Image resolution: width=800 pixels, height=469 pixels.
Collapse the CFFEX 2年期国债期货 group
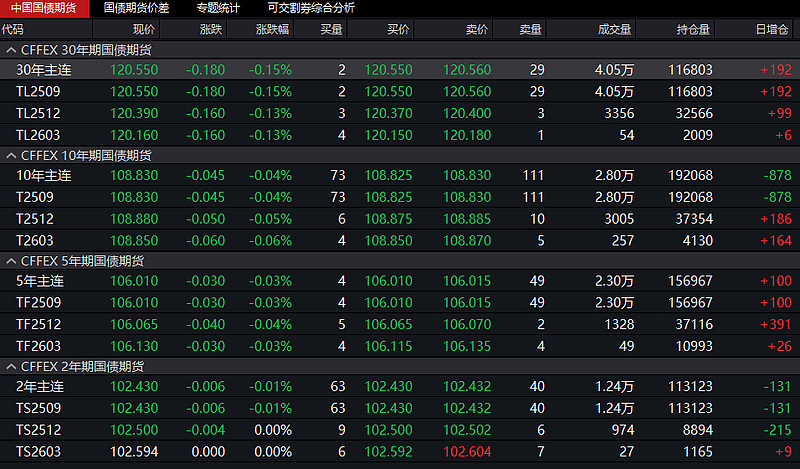11,367
